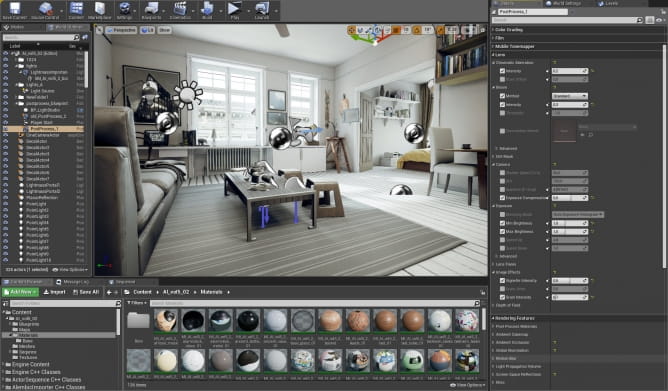
Task: Reset Exposure Compensation to default yellow arrow
Action: tap(593, 198)
